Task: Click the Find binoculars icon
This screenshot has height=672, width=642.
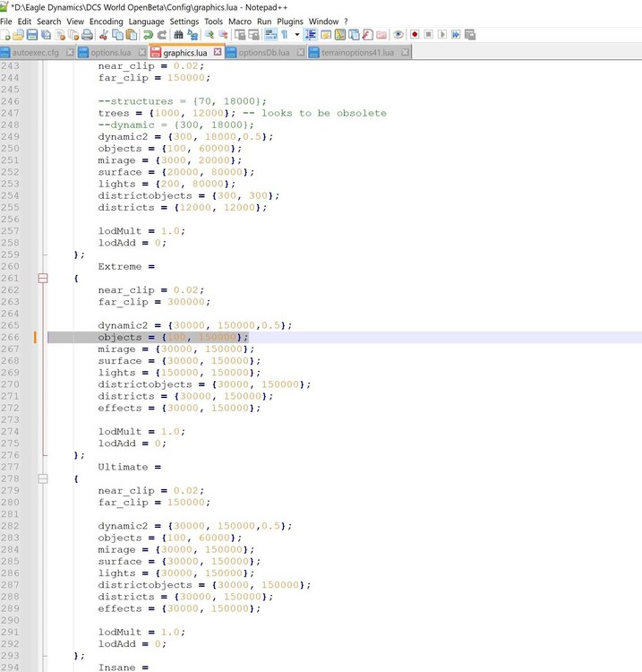Action: pyautogui.click(x=178, y=35)
